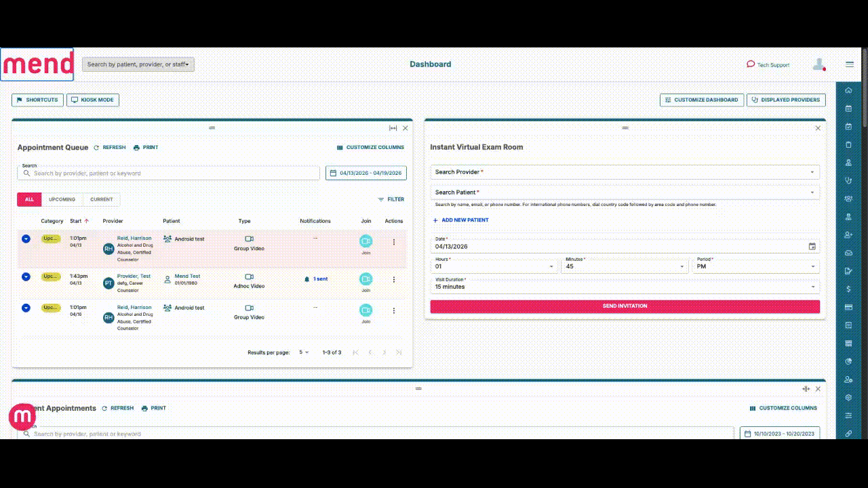The width and height of the screenshot is (868, 488).
Task: Open the gear settings icon in the sidebar
Action: pos(848,398)
